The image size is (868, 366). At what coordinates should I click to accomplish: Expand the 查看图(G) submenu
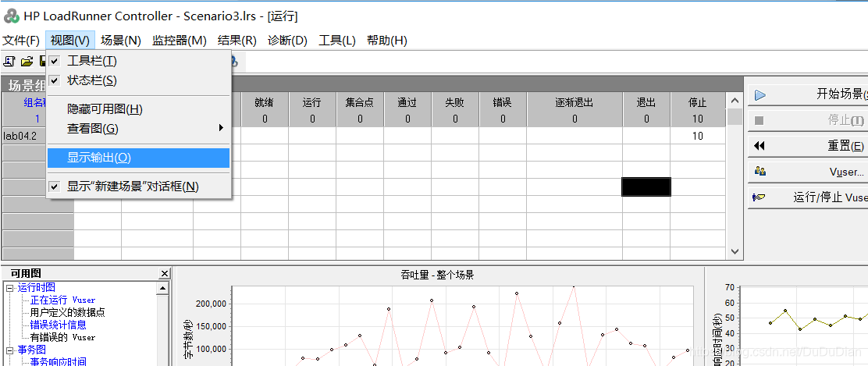pyautogui.click(x=139, y=129)
